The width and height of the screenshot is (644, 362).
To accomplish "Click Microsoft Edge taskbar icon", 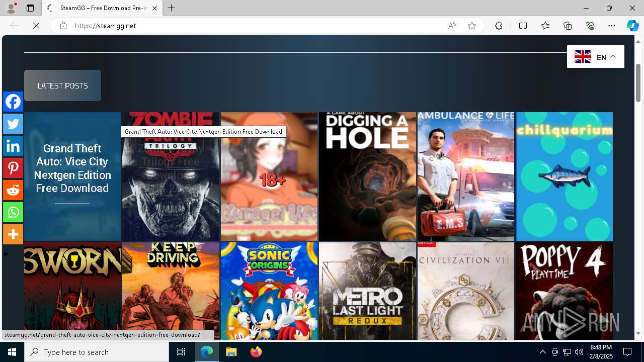I will pyautogui.click(x=207, y=352).
